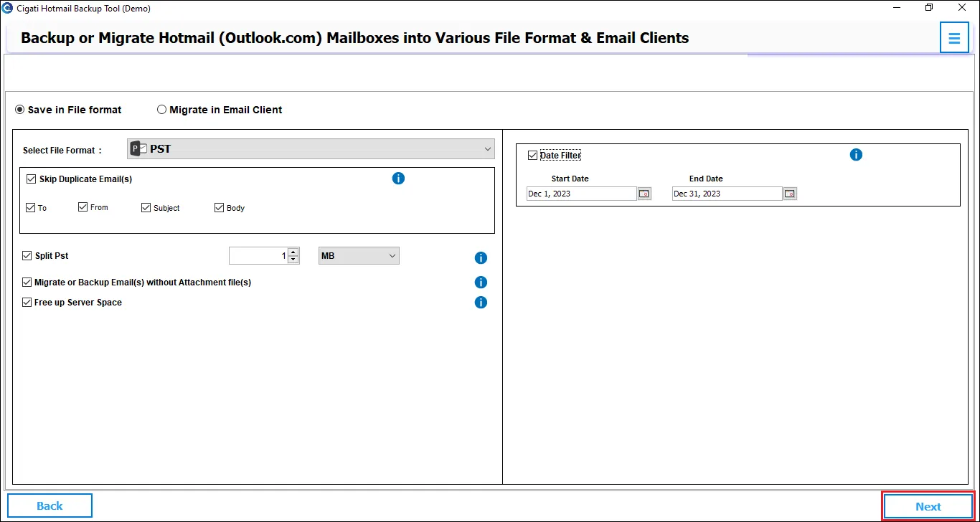The image size is (980, 522).
Task: Click info icon for without Attachment option
Action: coord(481,283)
